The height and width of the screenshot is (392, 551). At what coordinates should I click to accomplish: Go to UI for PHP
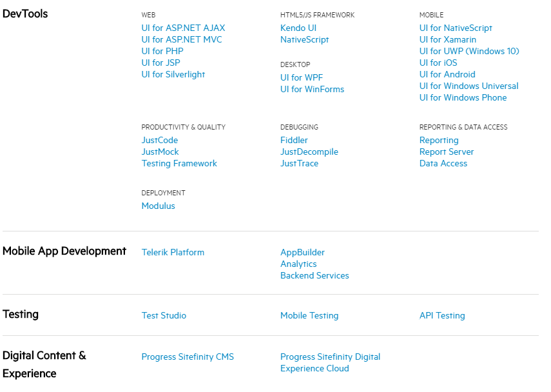coord(162,52)
